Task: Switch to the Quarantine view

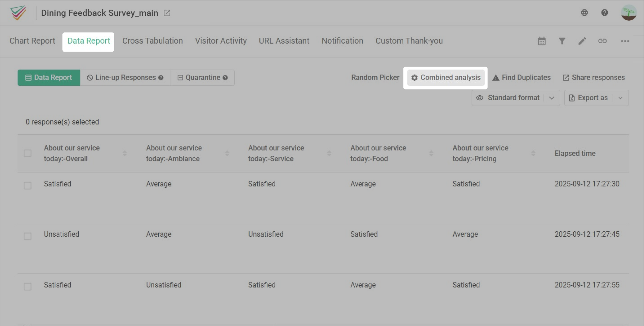Action: (202, 77)
